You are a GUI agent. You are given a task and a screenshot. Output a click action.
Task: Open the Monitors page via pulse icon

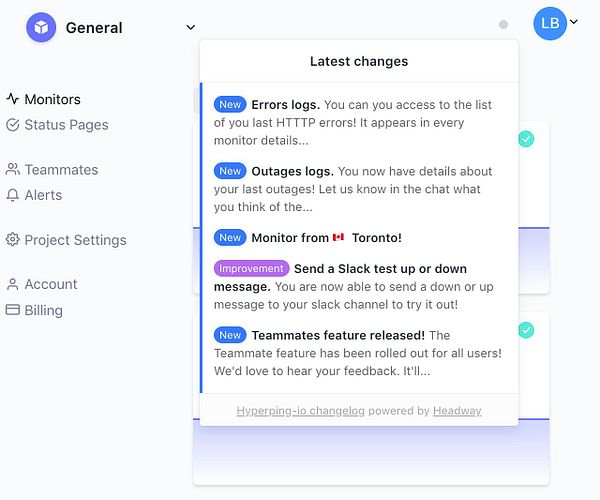pos(13,99)
